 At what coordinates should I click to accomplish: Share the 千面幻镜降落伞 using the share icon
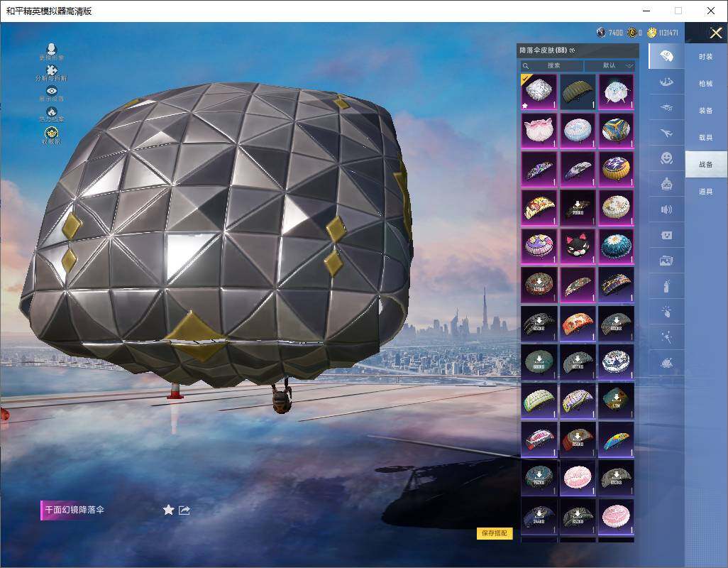pos(184,510)
